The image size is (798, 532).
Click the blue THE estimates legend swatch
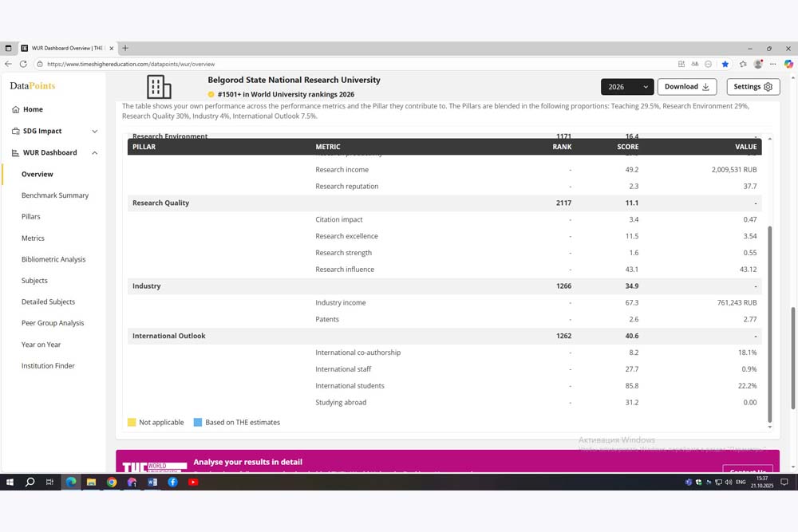198,423
